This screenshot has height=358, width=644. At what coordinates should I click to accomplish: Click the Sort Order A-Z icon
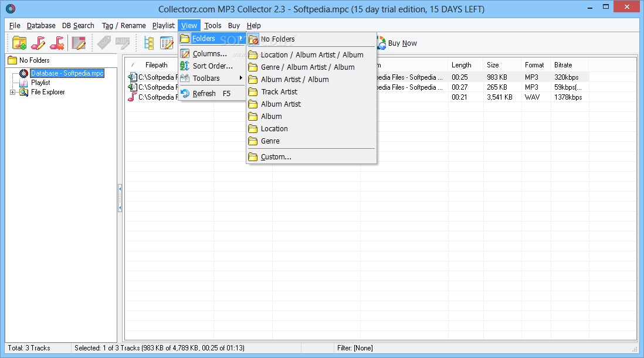[x=185, y=66]
